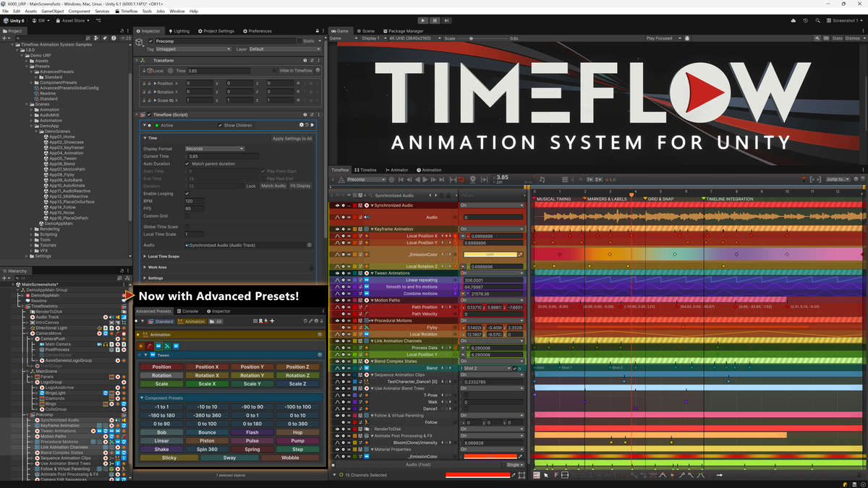The height and width of the screenshot is (488, 868).
Task: Toggle Match parent duration checkbox
Action: [188, 164]
